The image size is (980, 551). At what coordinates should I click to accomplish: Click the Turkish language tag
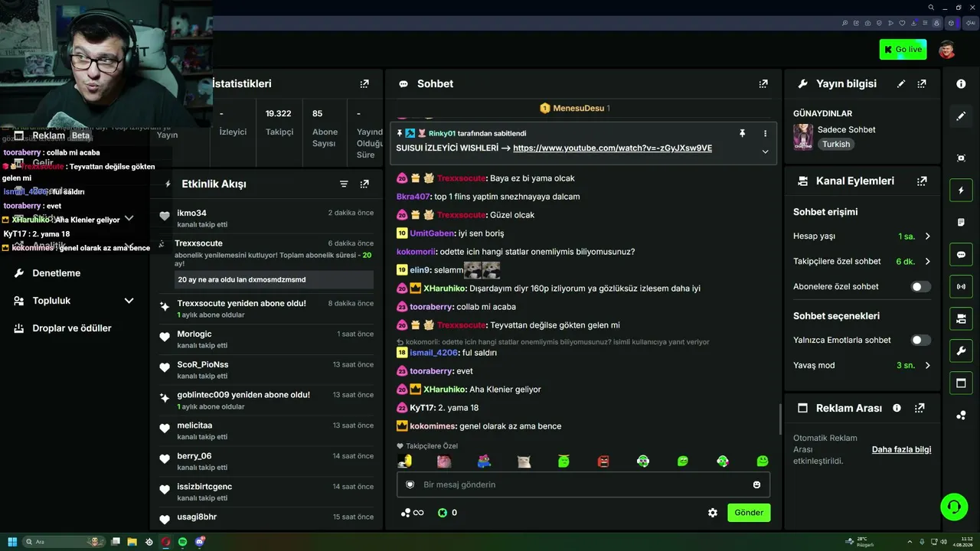(x=836, y=144)
